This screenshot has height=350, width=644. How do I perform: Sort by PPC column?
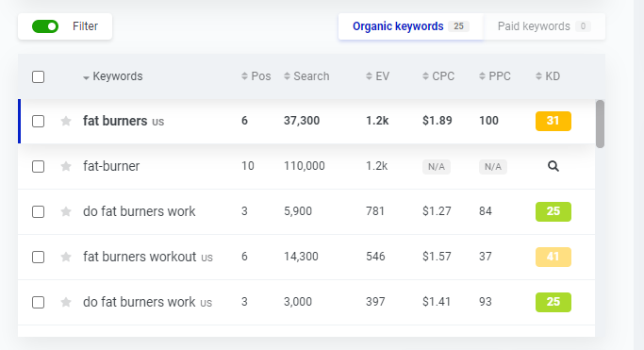coord(495,76)
